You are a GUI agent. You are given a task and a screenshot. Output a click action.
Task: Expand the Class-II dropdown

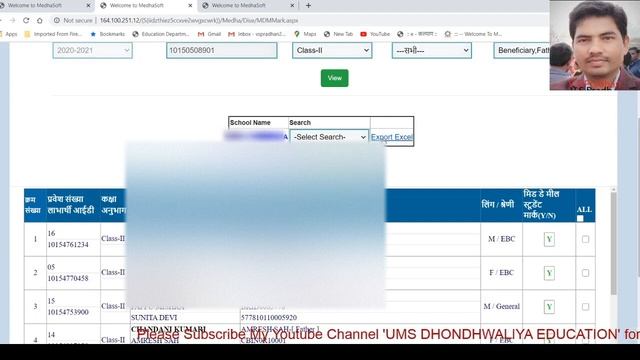tap(332, 51)
